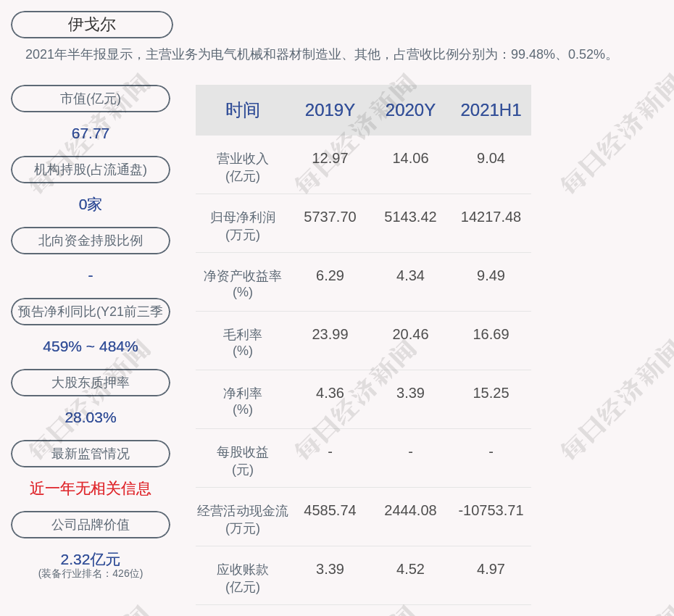Select the 2019Y column header
674x616 pixels.
click(330, 110)
